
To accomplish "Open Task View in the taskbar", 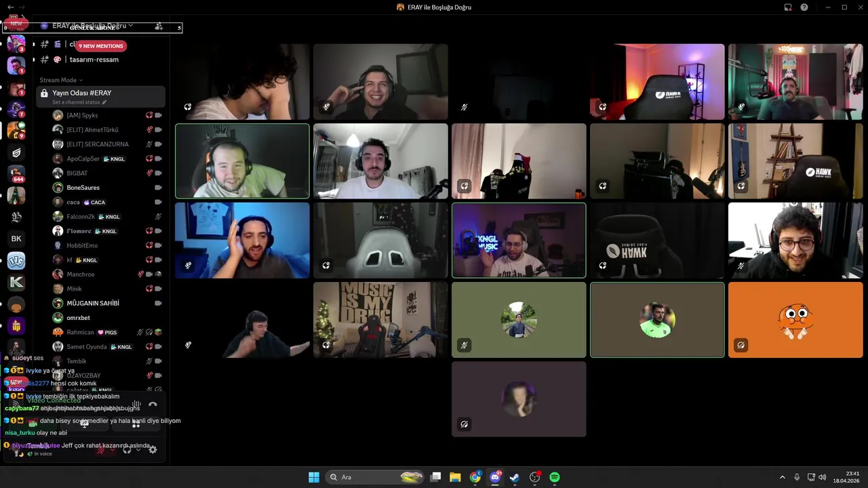I will 436,477.
